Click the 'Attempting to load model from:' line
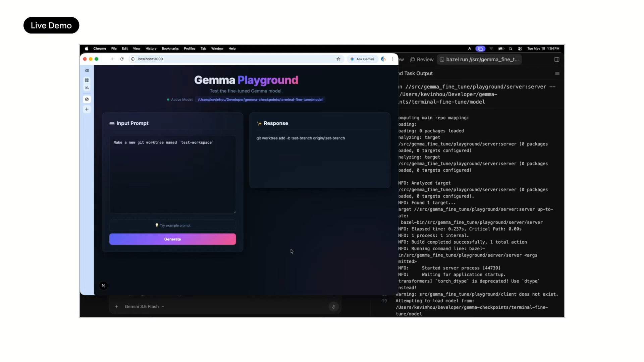644x362 pixels. tap(435, 301)
